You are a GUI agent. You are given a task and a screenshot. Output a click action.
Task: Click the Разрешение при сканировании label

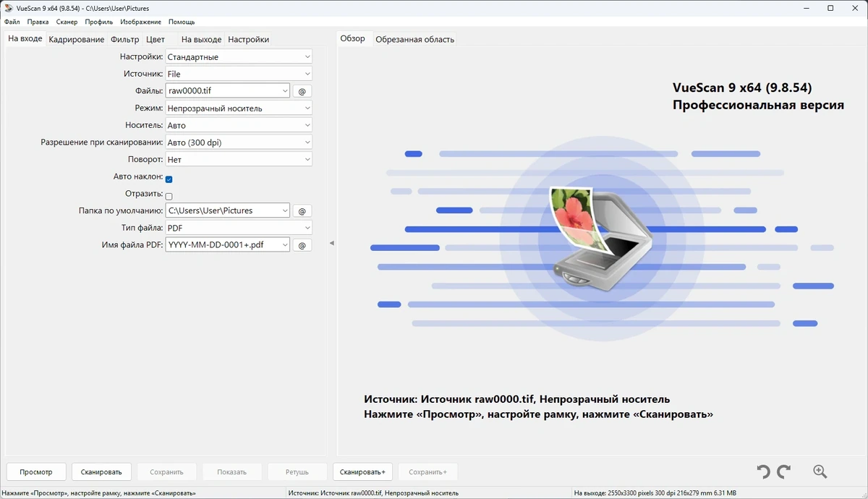(102, 142)
